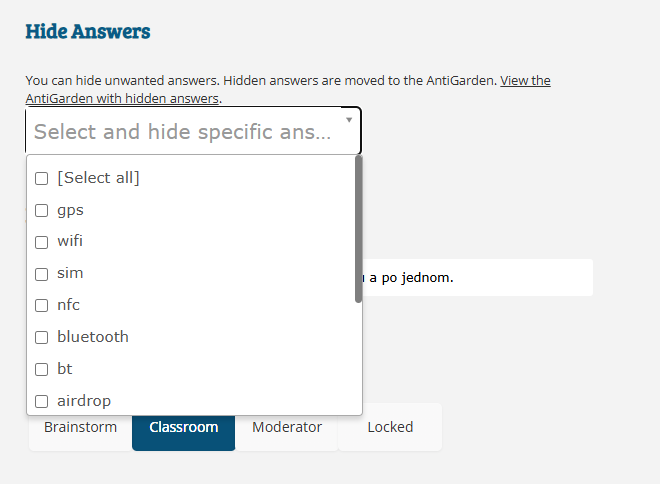Open the View the AntiGarden link
This screenshot has width=660, height=484.
point(288,90)
